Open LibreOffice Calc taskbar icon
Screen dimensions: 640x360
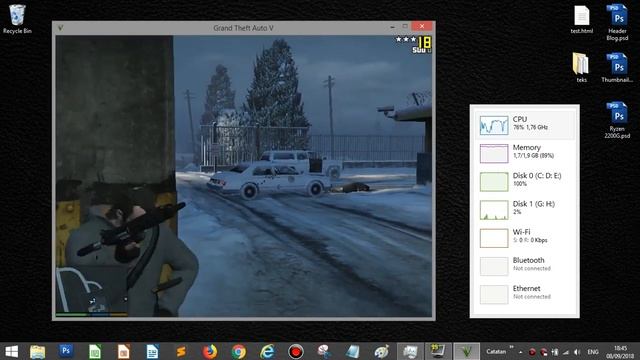tap(95, 351)
